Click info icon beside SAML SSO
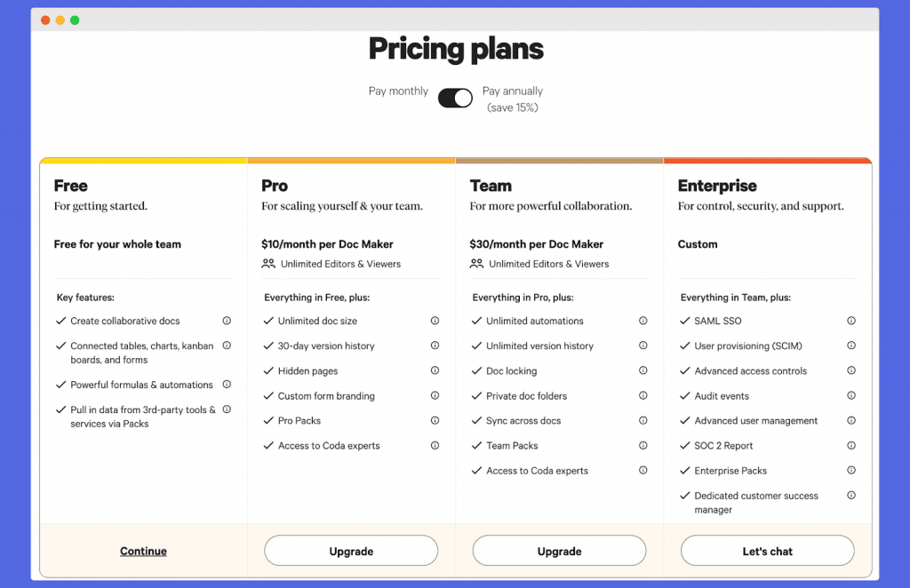 (850, 321)
